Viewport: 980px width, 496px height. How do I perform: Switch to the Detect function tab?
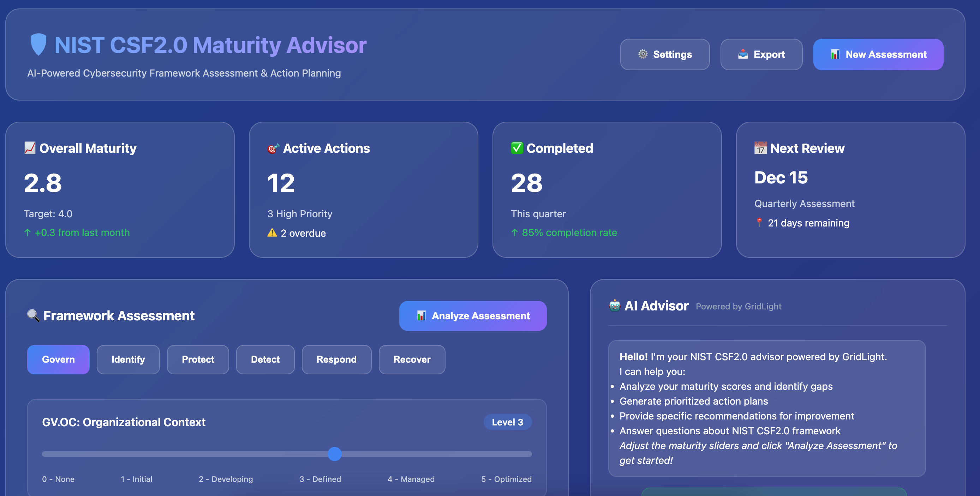(265, 359)
